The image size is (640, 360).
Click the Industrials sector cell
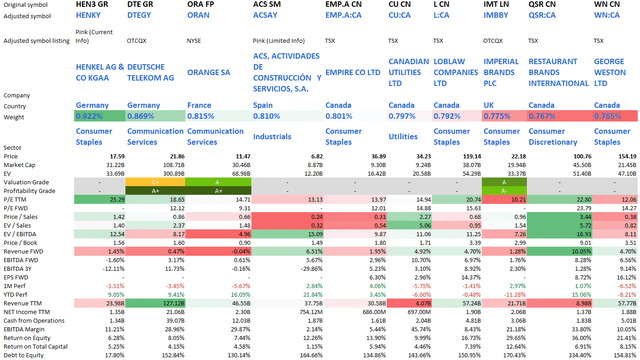(x=272, y=137)
